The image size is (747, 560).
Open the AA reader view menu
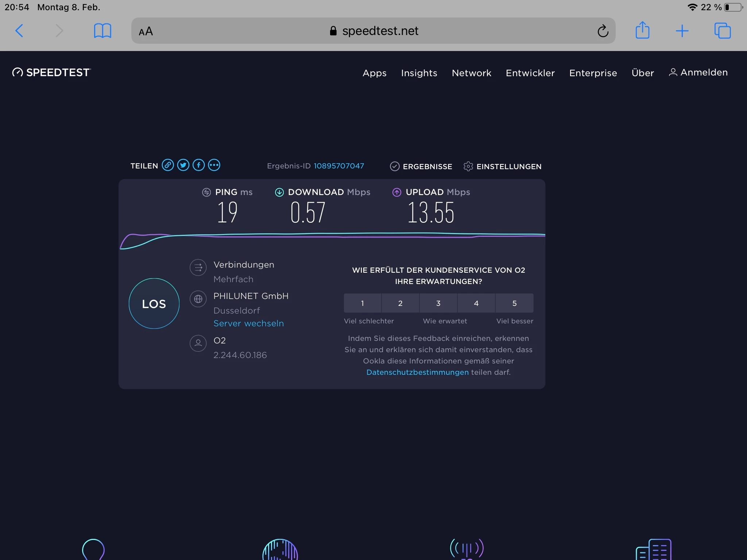(146, 31)
